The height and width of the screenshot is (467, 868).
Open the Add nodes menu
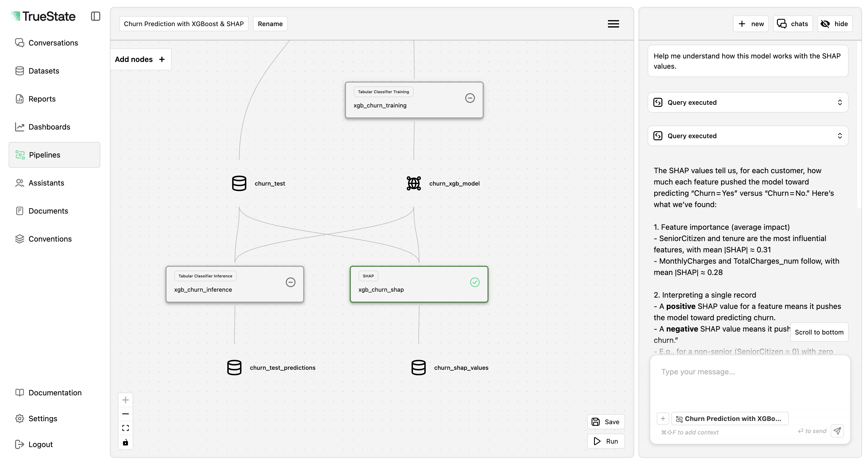(140, 59)
